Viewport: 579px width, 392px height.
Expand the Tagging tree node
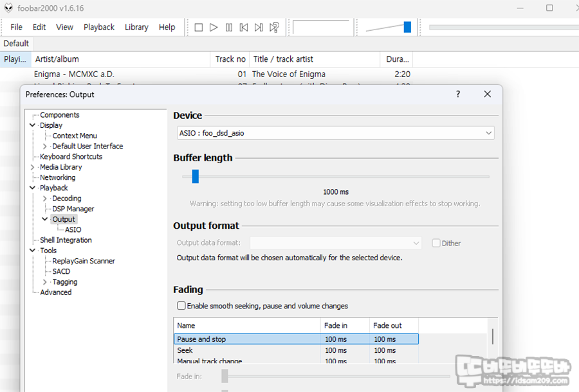[44, 282]
